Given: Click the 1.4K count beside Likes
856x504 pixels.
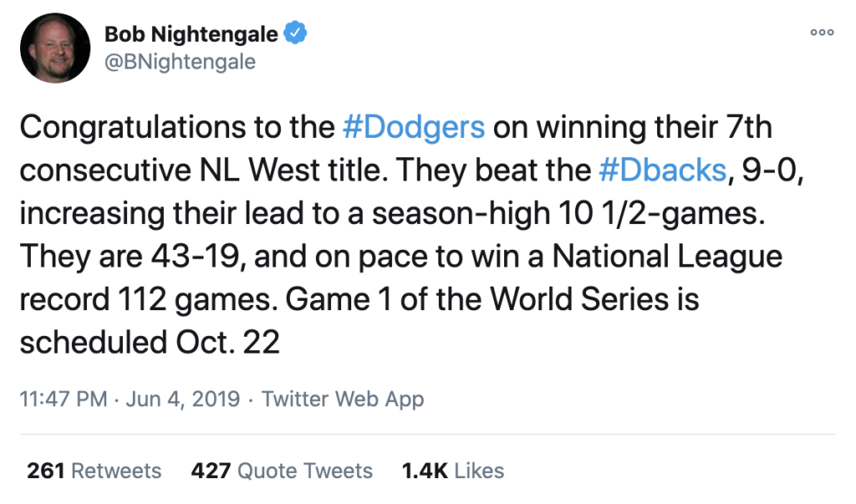Looking at the screenshot, I should coord(425,471).
